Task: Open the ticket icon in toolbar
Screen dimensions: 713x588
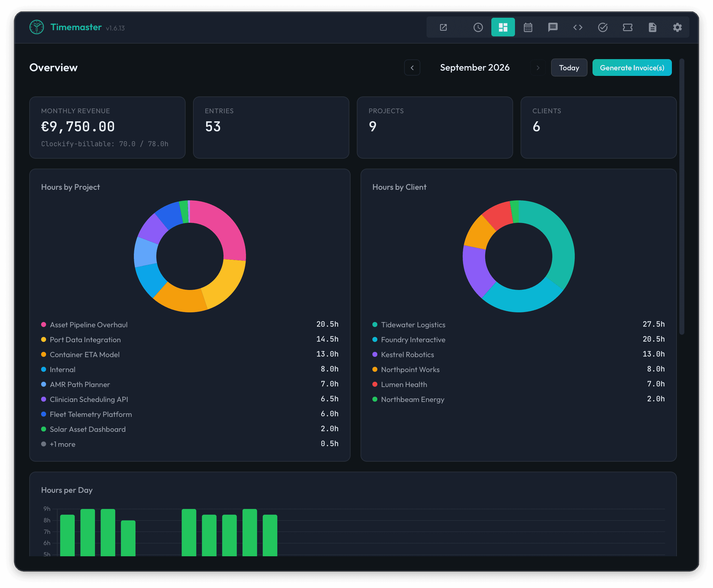Action: (x=628, y=27)
